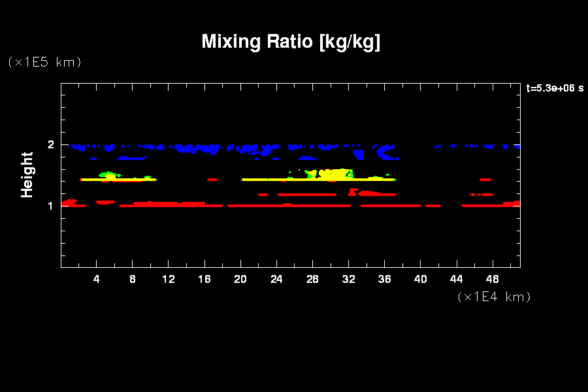Click horizontal axis tick label 8
588x392 pixels.
point(133,279)
